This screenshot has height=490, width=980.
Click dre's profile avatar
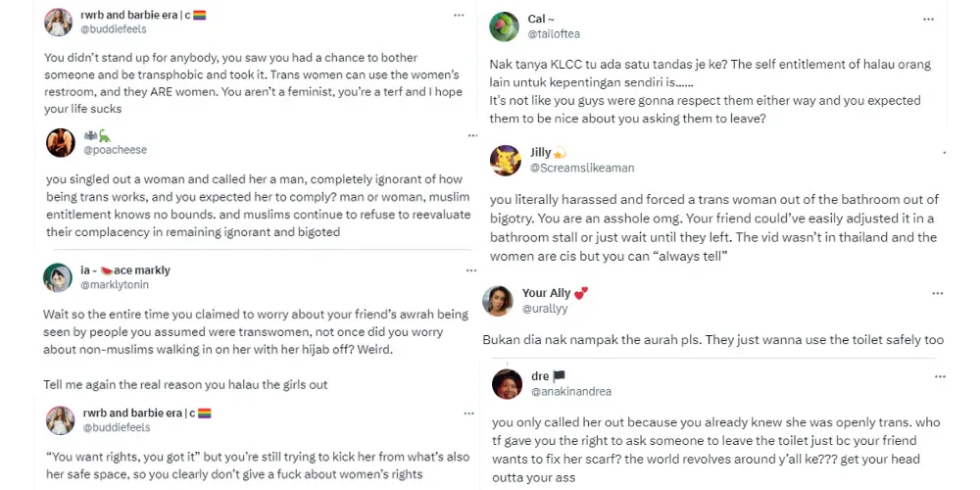coord(506,383)
